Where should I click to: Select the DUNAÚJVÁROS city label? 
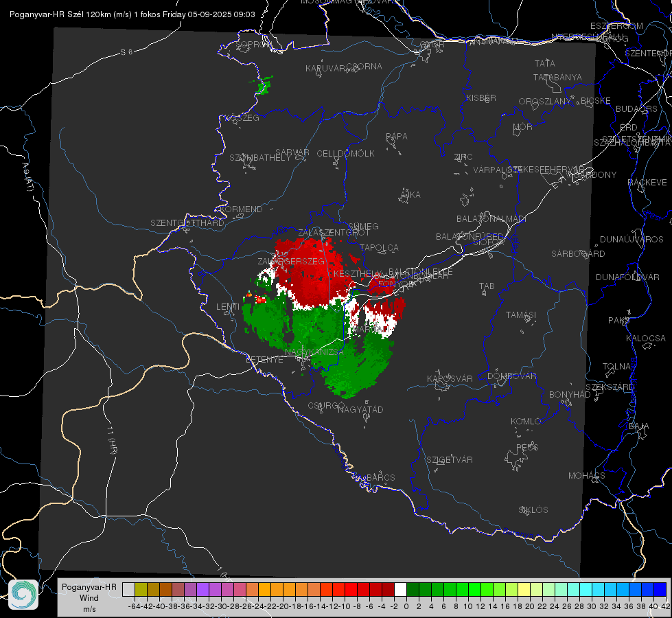pyautogui.click(x=632, y=240)
